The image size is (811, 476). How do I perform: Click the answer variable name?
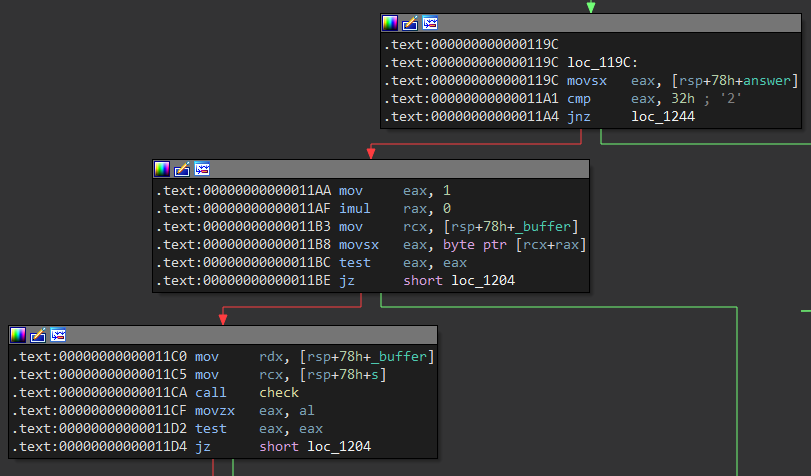tap(767, 81)
